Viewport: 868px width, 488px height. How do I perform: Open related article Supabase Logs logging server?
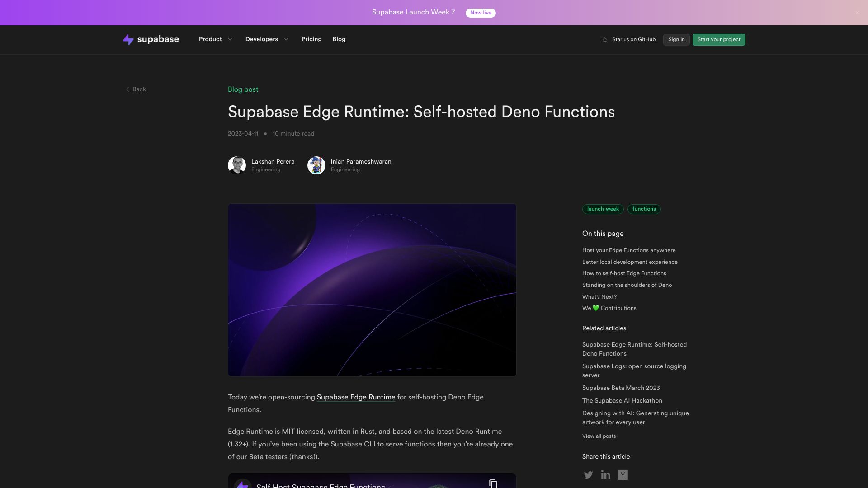(x=634, y=371)
